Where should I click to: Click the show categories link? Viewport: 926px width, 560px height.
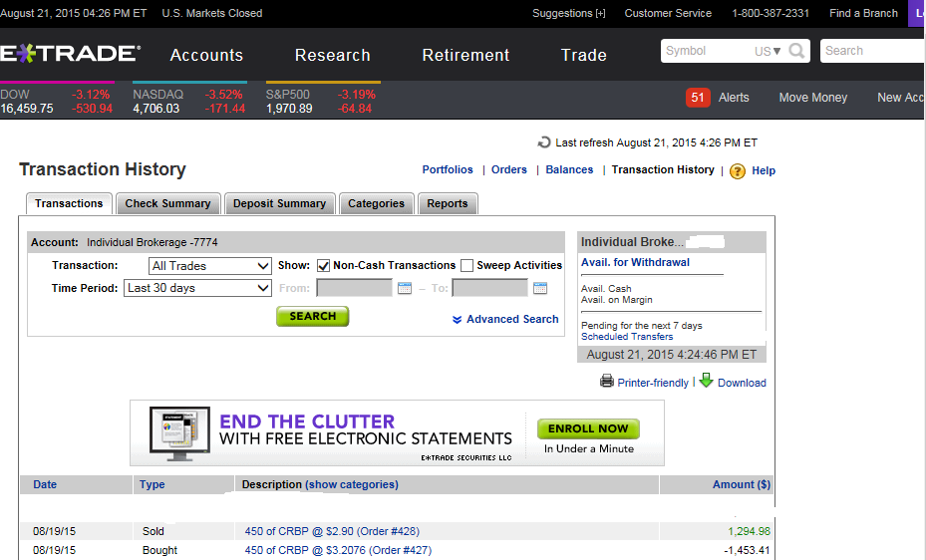[x=352, y=484]
